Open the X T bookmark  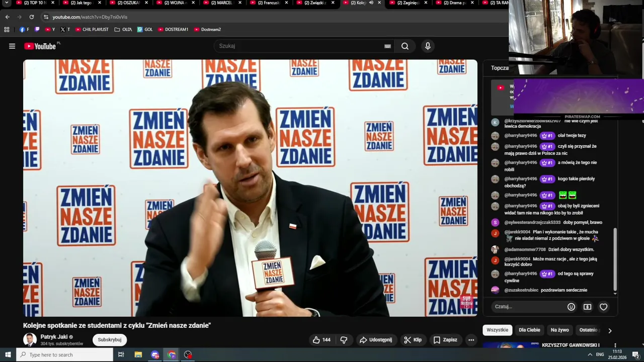pos(65,30)
